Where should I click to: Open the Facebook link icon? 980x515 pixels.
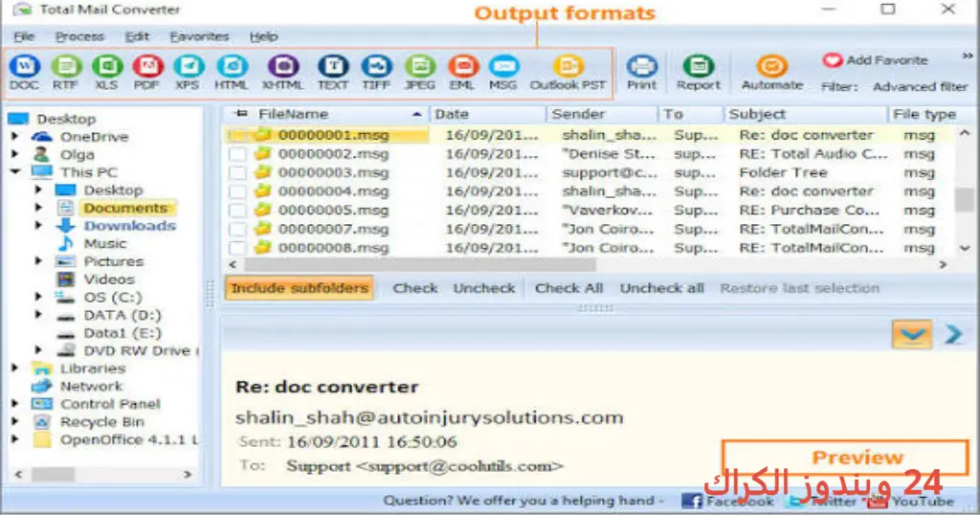(x=691, y=501)
